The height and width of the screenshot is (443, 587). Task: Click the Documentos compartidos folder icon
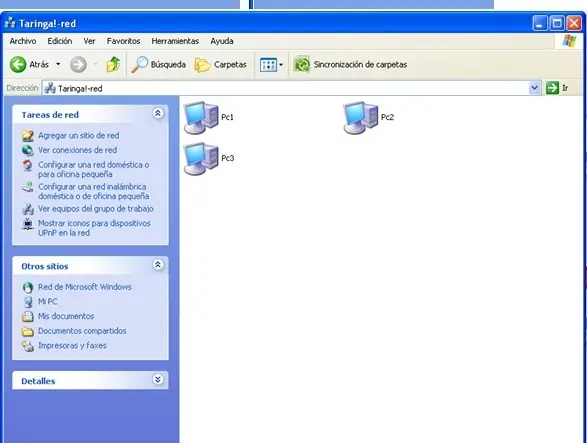pyautogui.click(x=28, y=331)
